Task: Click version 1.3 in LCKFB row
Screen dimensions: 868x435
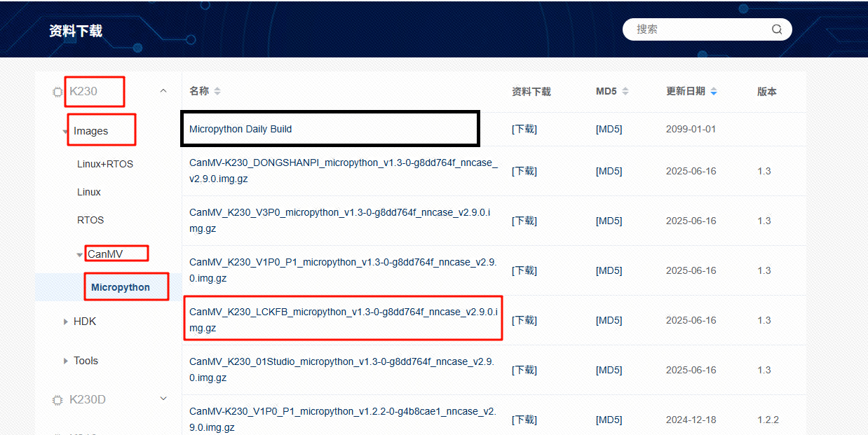Action: tap(764, 320)
